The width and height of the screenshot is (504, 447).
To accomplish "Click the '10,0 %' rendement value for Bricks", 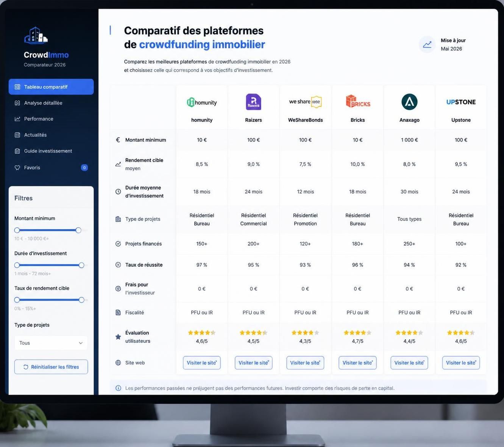I will click(358, 164).
